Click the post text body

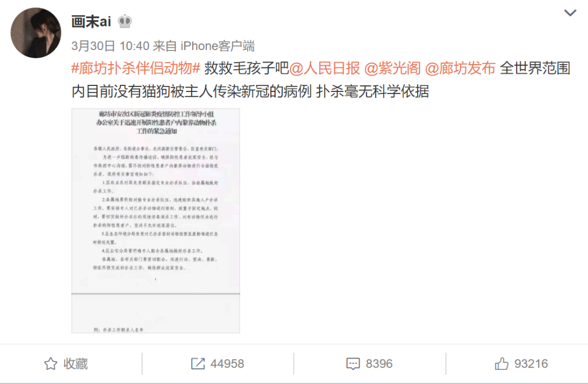point(321,80)
